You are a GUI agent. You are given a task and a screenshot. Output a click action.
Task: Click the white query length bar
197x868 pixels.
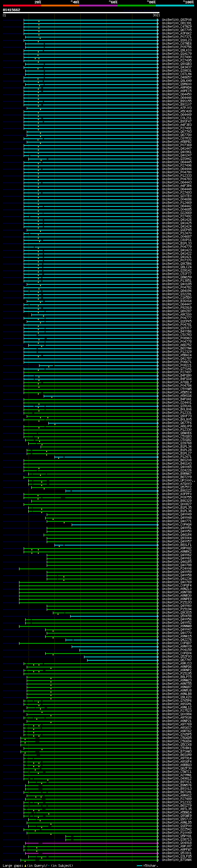[x=81, y=12]
